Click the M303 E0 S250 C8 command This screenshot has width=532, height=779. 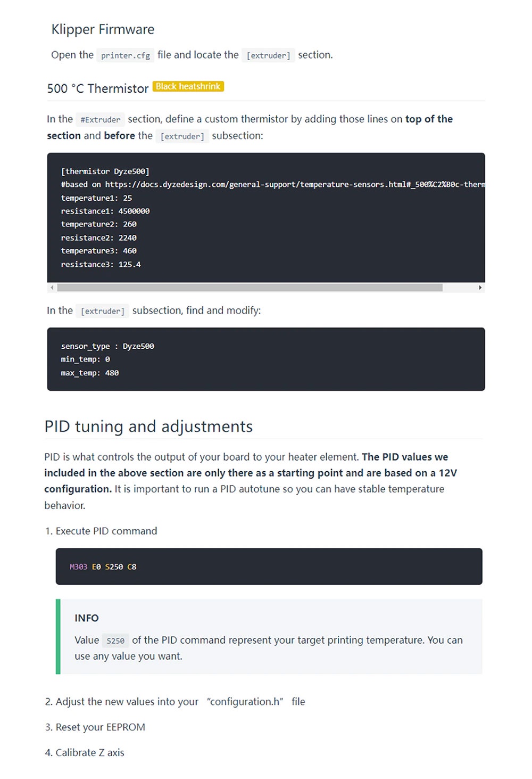pyautogui.click(x=103, y=567)
